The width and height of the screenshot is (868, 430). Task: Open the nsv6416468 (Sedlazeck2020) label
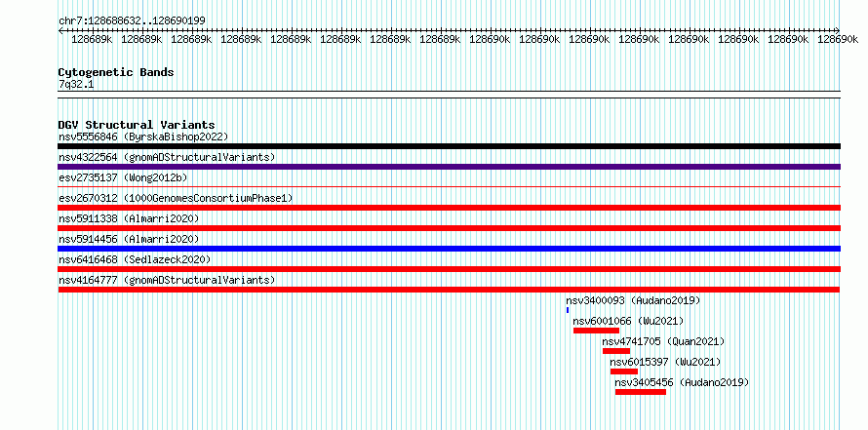(135, 259)
